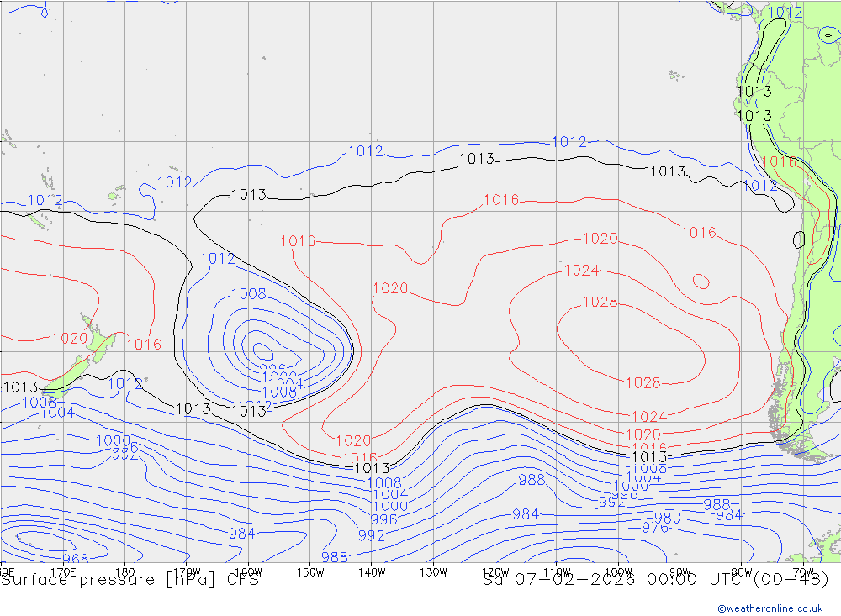841x616 pixels.
Task: Click the 1020 label beside New Zealand
Action: 70,339
